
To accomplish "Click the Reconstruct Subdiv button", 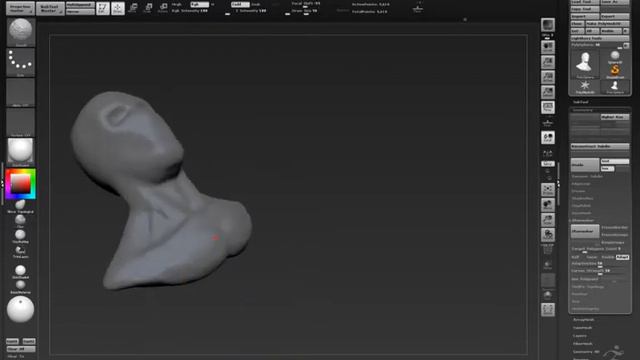I will click(x=600, y=146).
